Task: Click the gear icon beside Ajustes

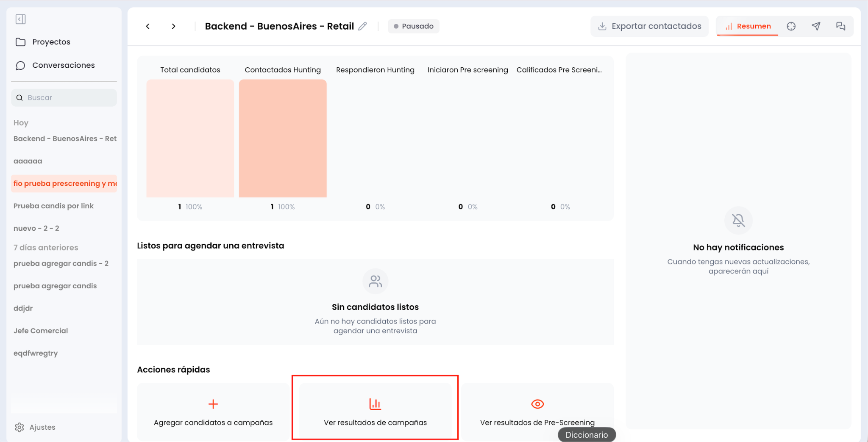Action: 19,427
